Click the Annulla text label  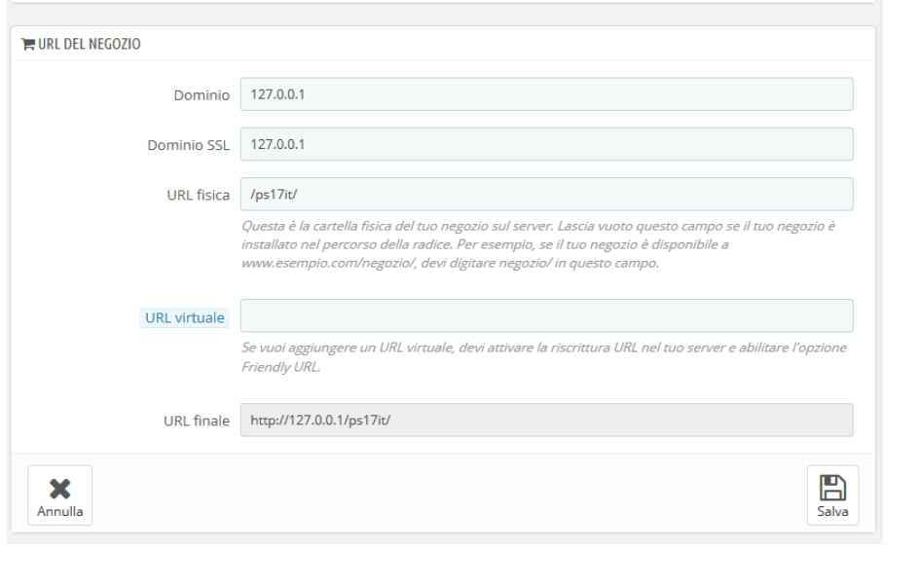(59, 511)
